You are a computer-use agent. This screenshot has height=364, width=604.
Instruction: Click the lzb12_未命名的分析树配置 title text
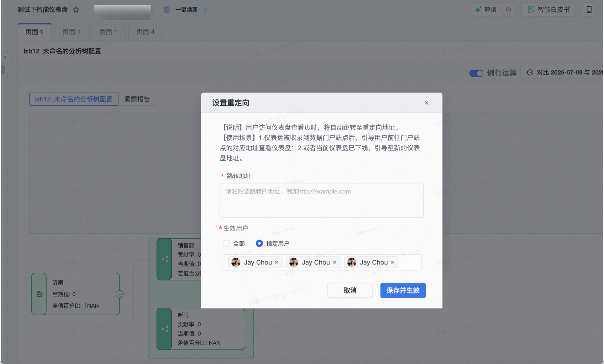(x=62, y=51)
